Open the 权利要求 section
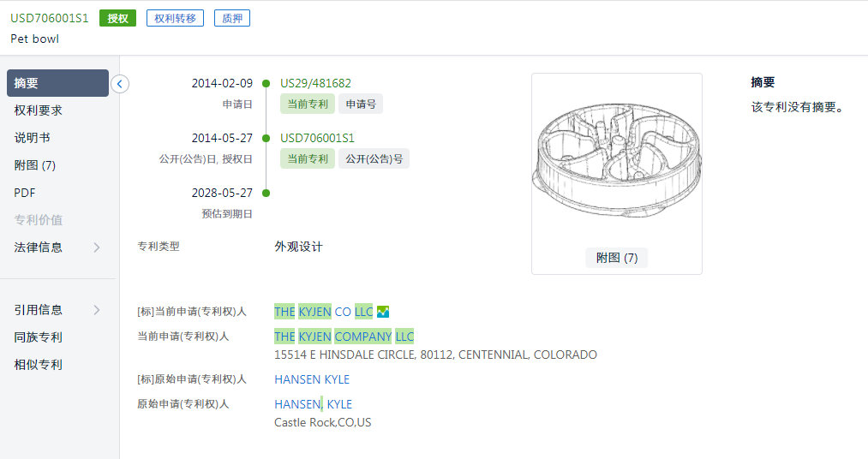This screenshot has height=459, width=868. [x=39, y=110]
